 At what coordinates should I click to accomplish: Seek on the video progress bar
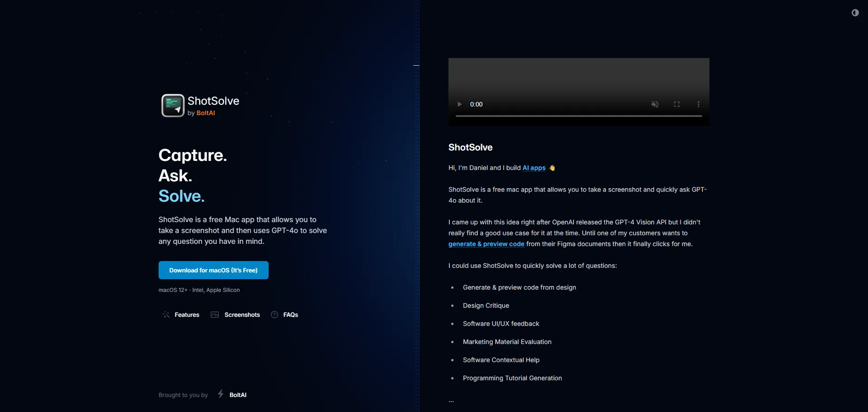coord(579,116)
